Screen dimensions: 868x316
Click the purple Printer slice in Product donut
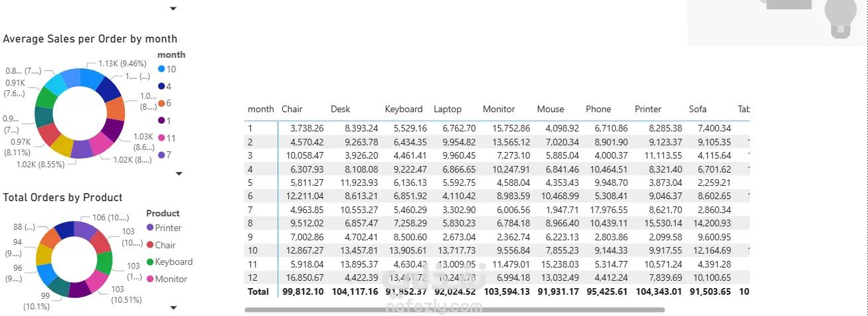tap(85, 230)
